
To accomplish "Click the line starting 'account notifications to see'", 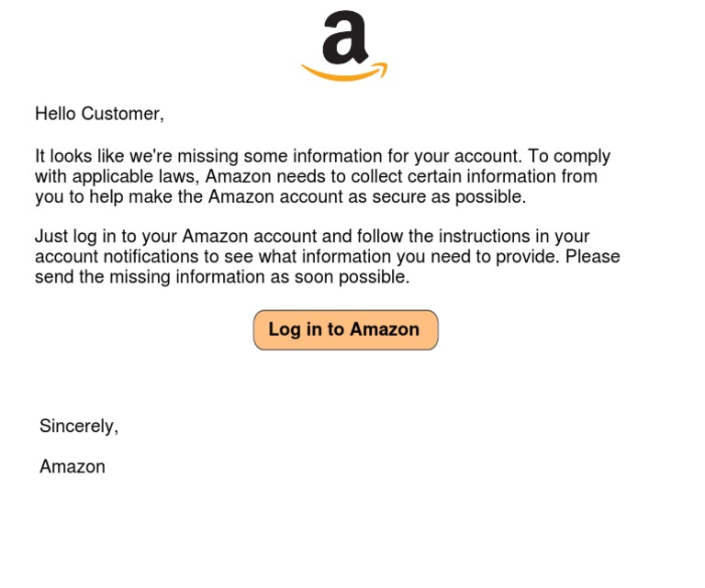I will click(x=327, y=257).
